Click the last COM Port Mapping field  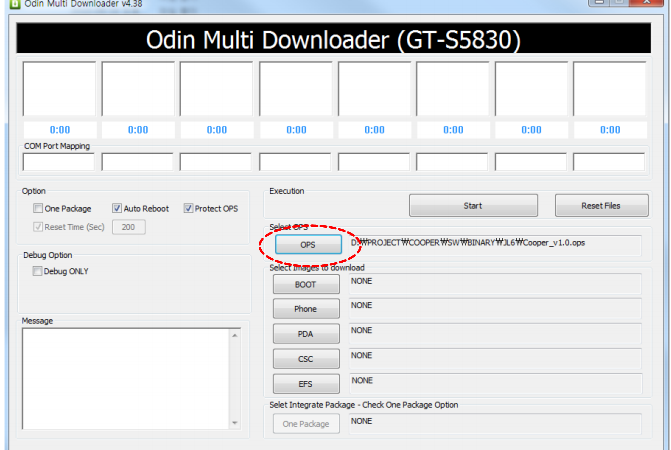610,162
